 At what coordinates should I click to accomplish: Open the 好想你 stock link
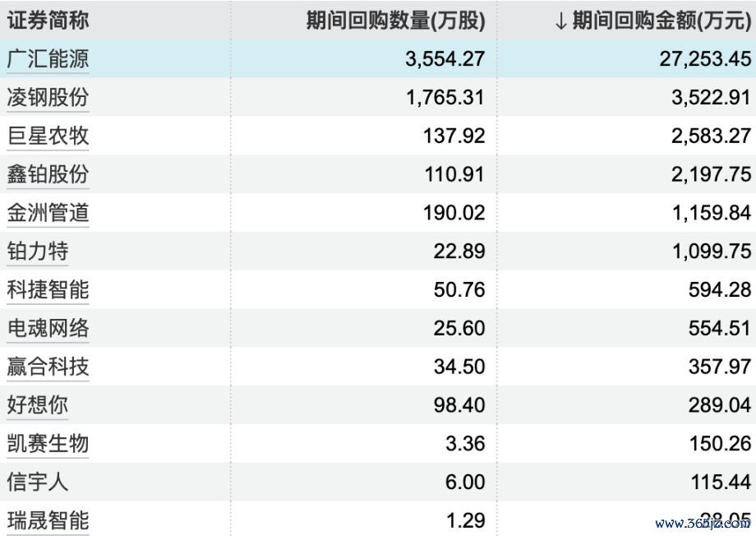tap(38, 404)
